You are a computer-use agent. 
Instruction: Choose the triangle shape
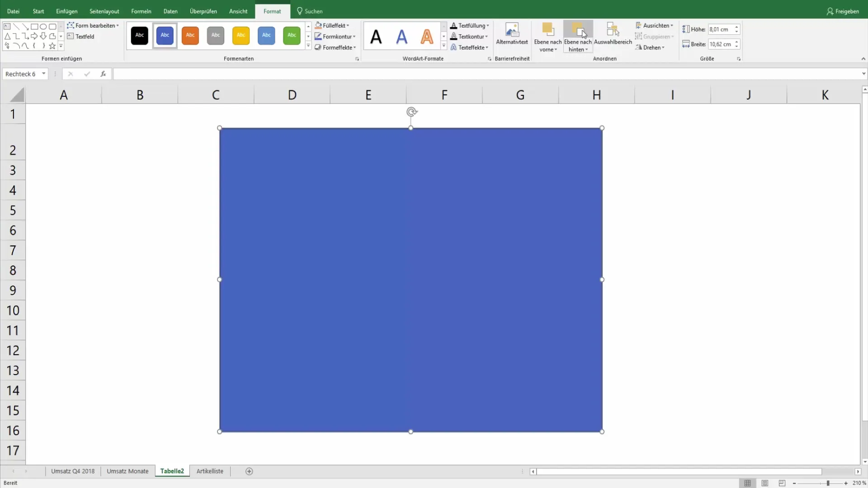7,36
